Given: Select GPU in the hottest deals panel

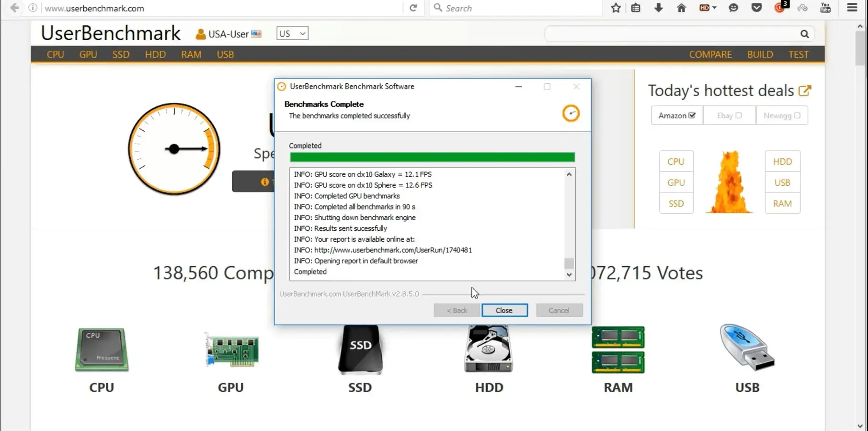Looking at the screenshot, I should [676, 182].
